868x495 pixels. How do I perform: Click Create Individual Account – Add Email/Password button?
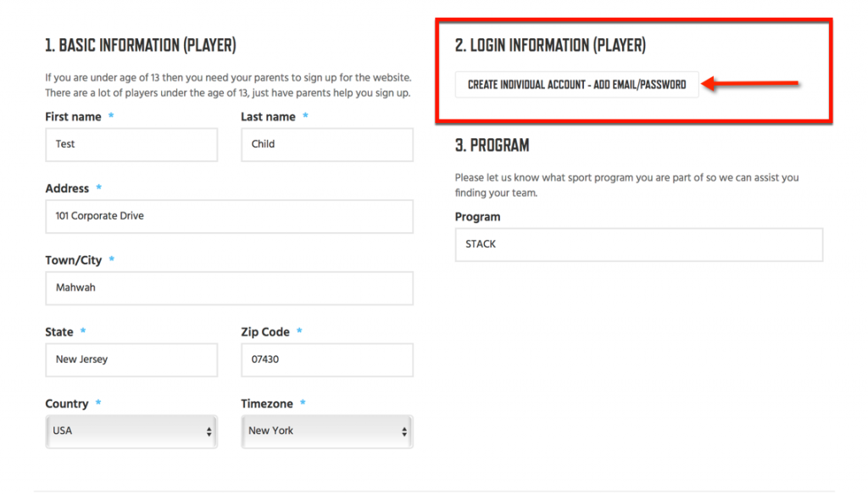click(576, 85)
